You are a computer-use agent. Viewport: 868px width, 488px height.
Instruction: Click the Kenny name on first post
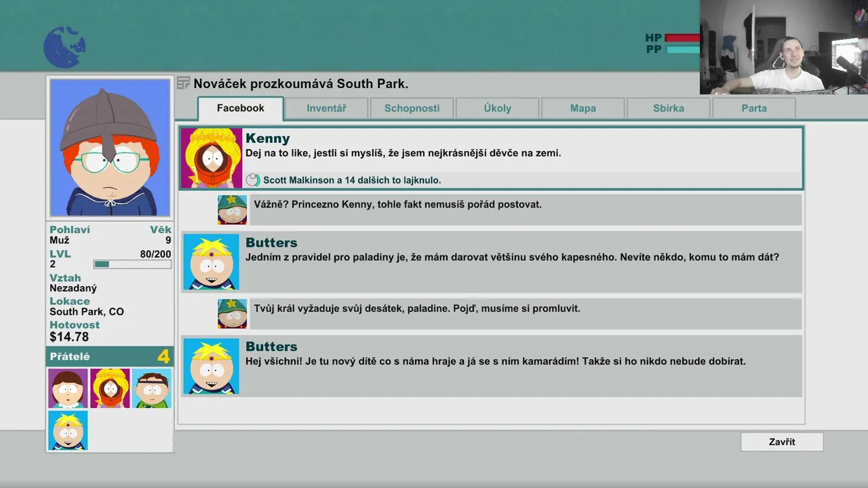(x=267, y=138)
